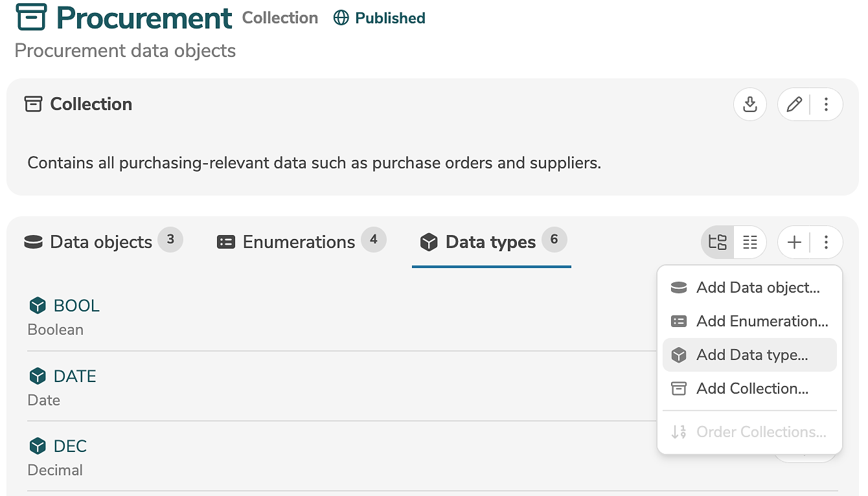Switch to tree view layout

[718, 242]
